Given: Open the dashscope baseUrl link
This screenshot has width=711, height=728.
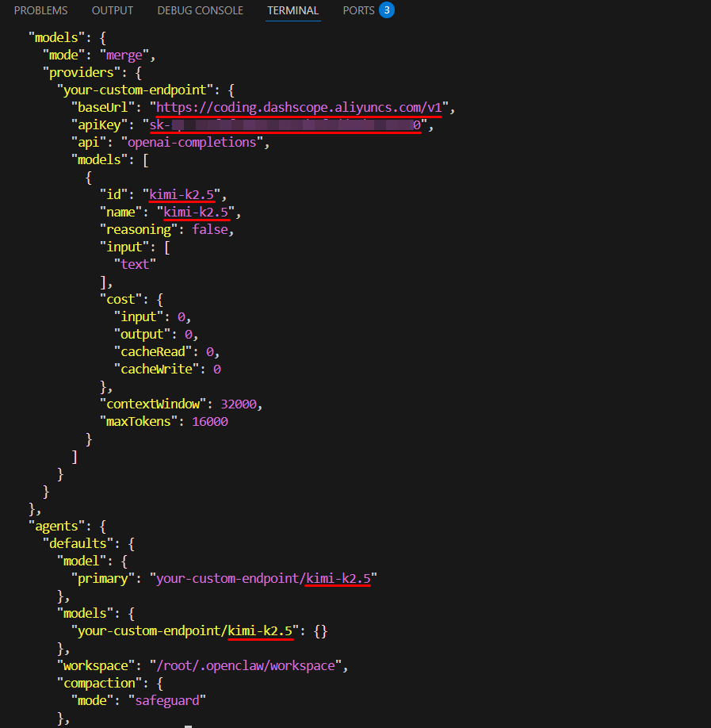Looking at the screenshot, I should (x=298, y=107).
